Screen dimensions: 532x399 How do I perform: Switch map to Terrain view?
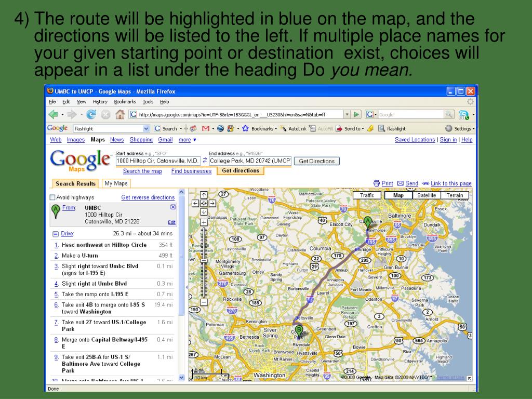455,195
